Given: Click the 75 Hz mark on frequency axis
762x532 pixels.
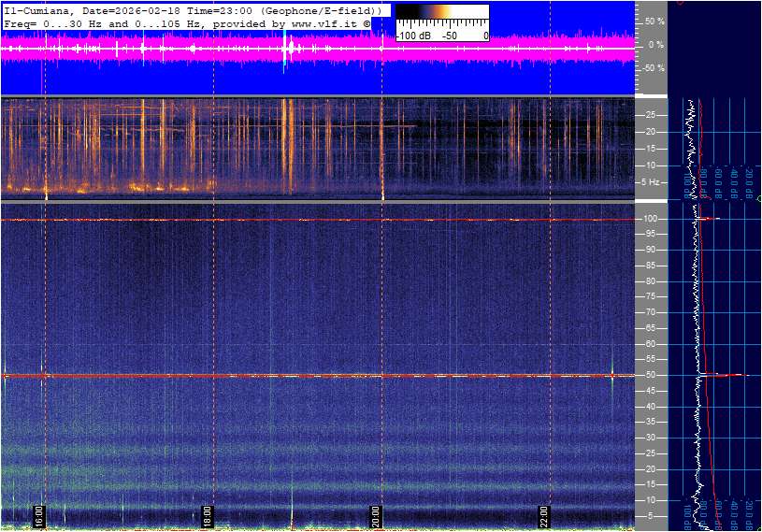Looking at the screenshot, I should (648, 296).
